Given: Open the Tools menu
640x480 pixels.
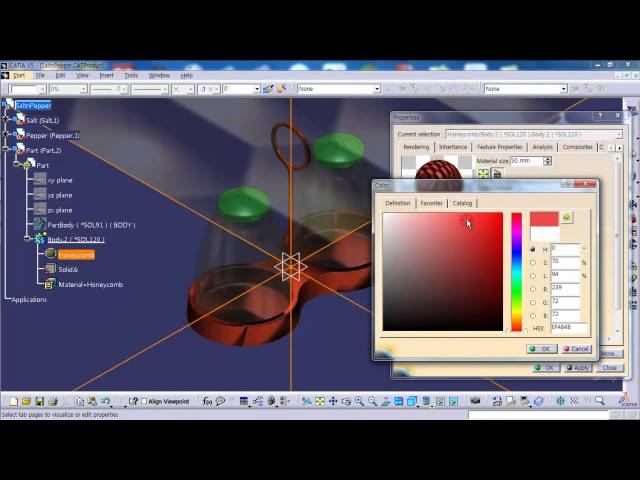Looking at the screenshot, I should (x=131, y=76).
